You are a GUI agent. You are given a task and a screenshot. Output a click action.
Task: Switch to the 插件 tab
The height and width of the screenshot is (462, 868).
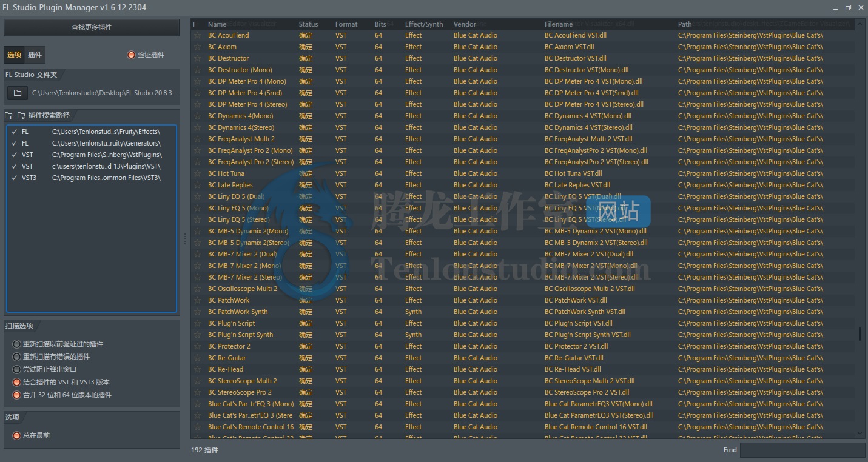tap(35, 55)
